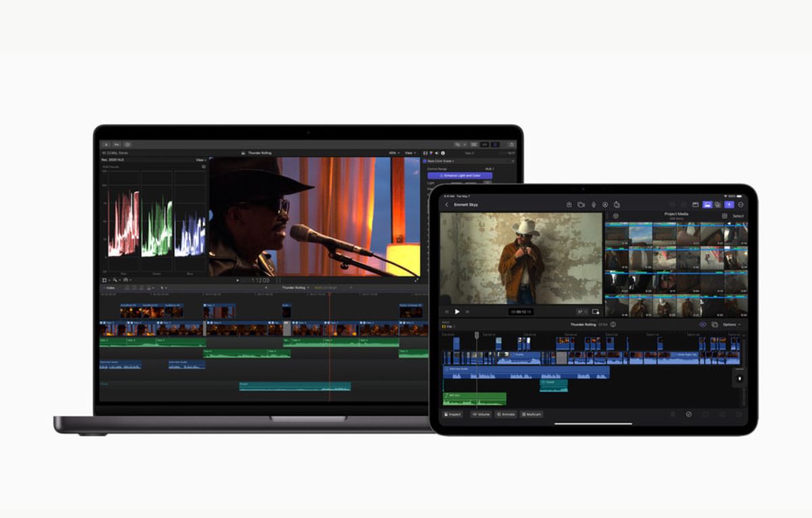Toggle the highlighted photo browser button on iPad

pos(707,204)
